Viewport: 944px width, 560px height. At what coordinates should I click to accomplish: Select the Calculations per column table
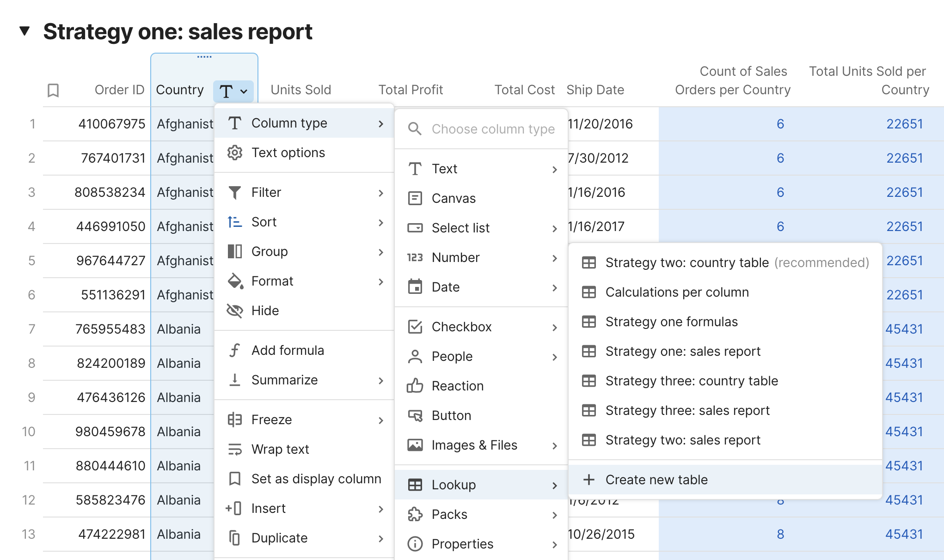click(x=676, y=292)
